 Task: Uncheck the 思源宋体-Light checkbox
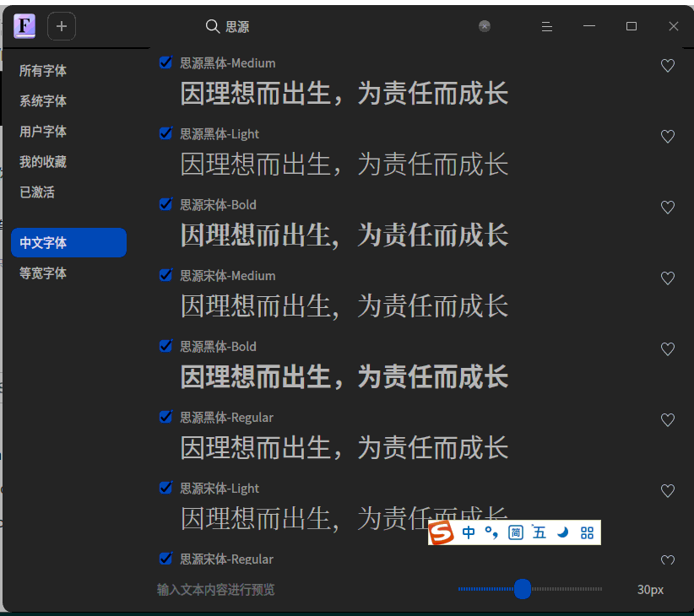click(x=165, y=488)
